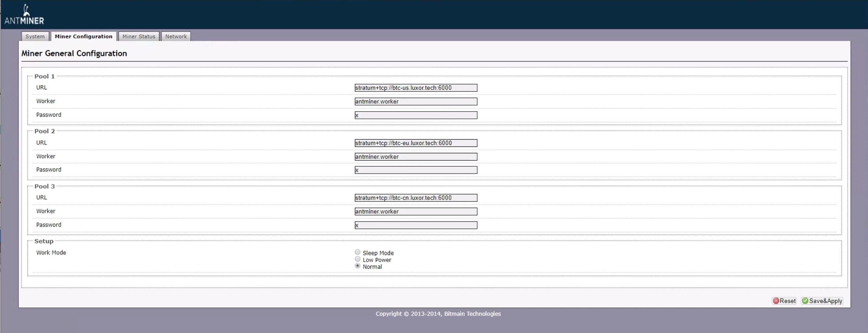Switch to the Miner Status tab

tap(139, 37)
